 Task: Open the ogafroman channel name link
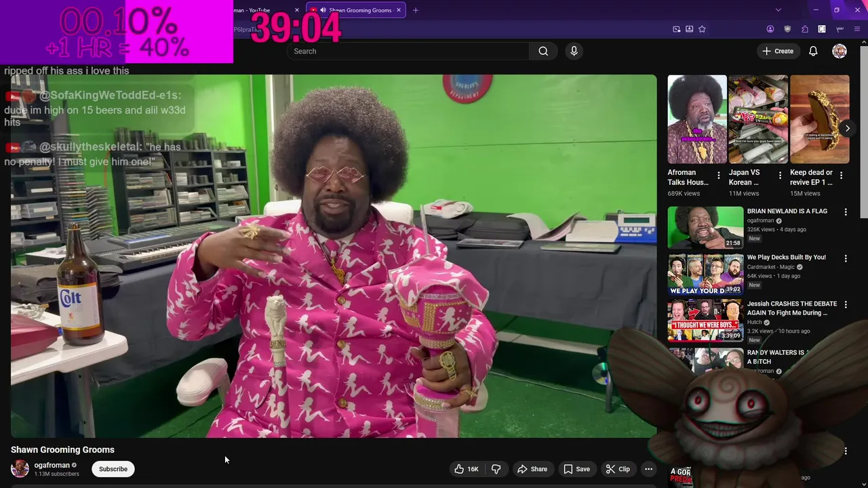pyautogui.click(x=52, y=465)
